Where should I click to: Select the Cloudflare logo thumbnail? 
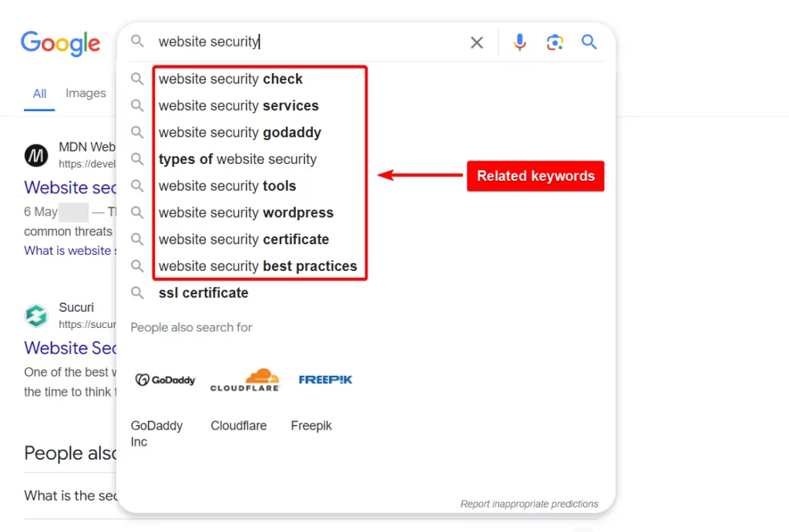point(245,380)
